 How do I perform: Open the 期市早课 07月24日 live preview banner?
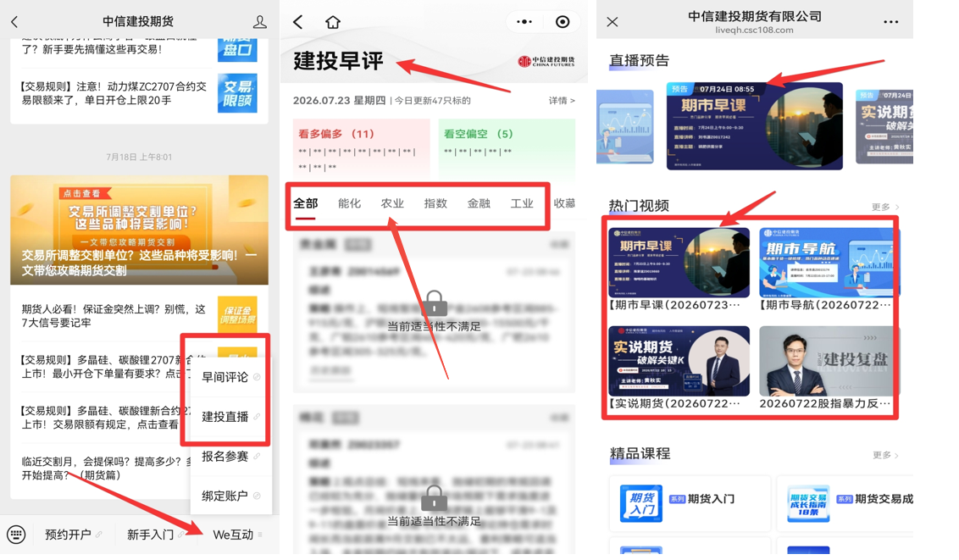pos(754,126)
